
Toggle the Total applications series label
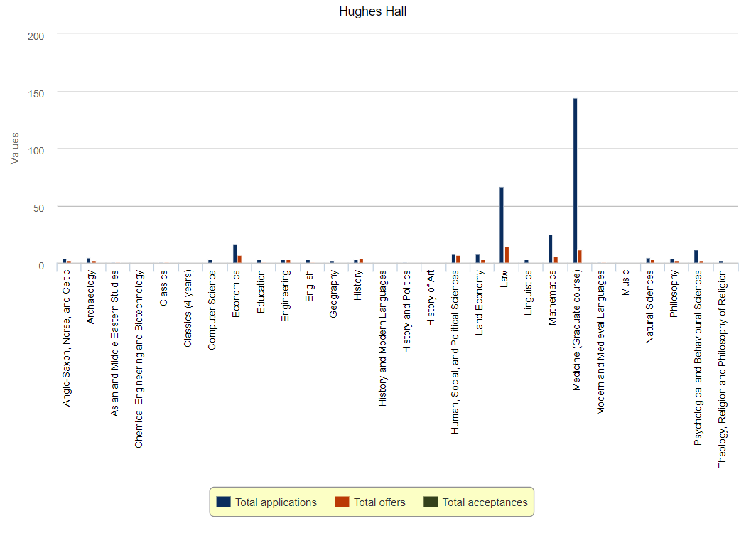276,502
